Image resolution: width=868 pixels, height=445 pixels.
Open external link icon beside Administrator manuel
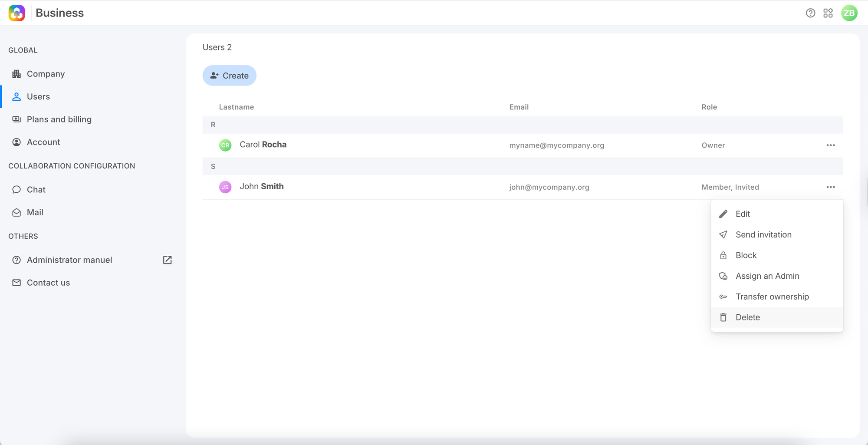tap(168, 260)
